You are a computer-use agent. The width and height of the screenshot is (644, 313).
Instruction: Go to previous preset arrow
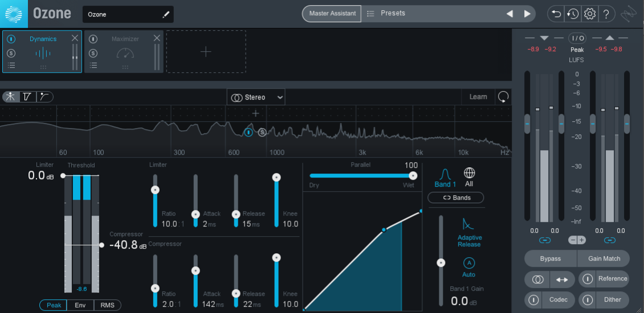pos(510,14)
